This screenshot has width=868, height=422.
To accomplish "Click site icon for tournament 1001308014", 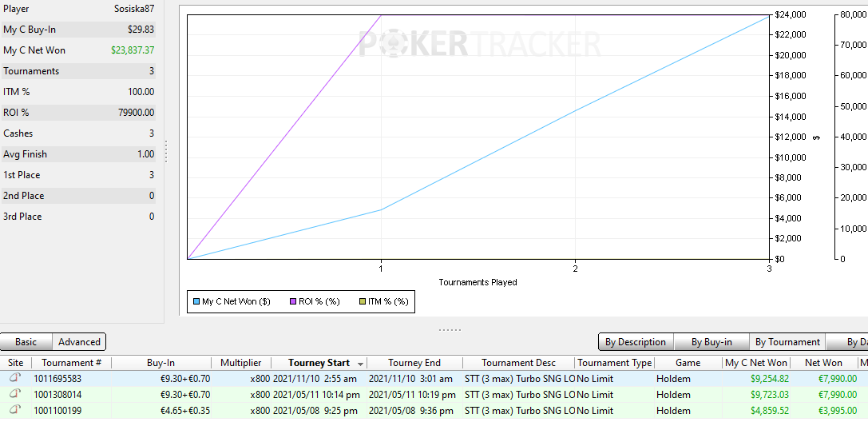I will [x=15, y=395].
